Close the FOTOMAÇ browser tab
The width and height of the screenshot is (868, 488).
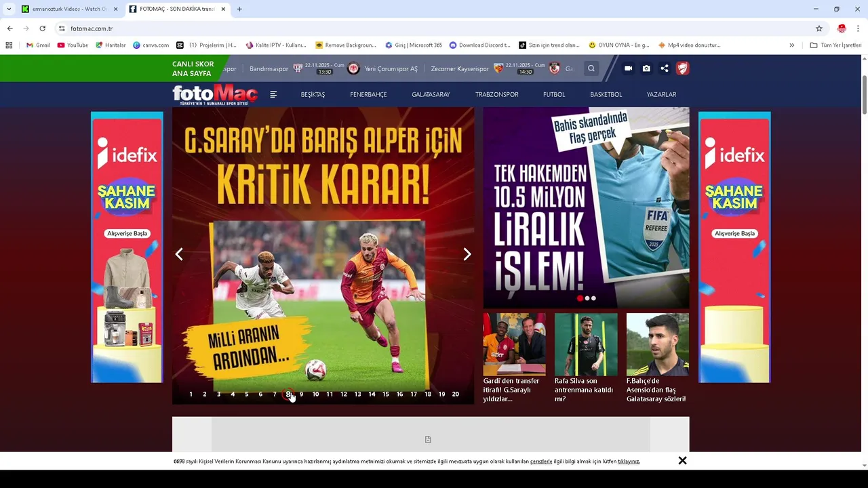point(223,9)
